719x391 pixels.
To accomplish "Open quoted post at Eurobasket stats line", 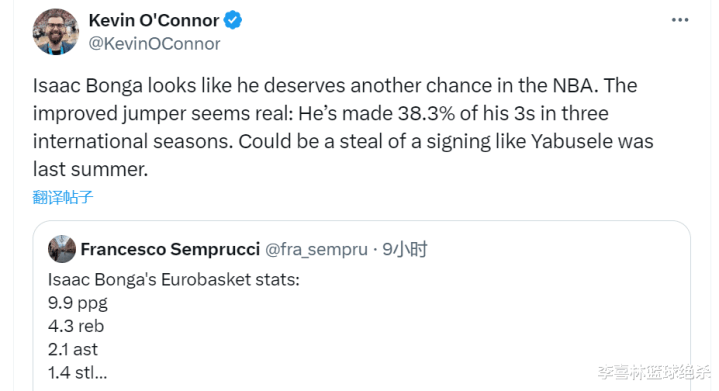I will tap(173, 280).
